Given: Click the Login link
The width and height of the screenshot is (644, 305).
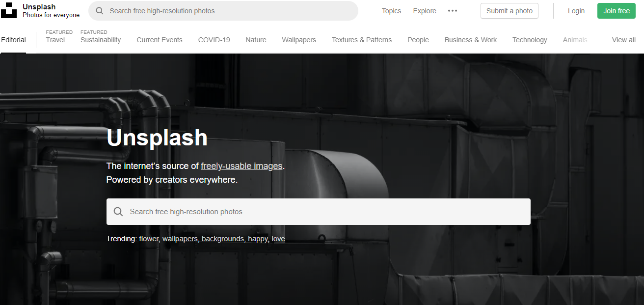Looking at the screenshot, I should [x=576, y=11].
